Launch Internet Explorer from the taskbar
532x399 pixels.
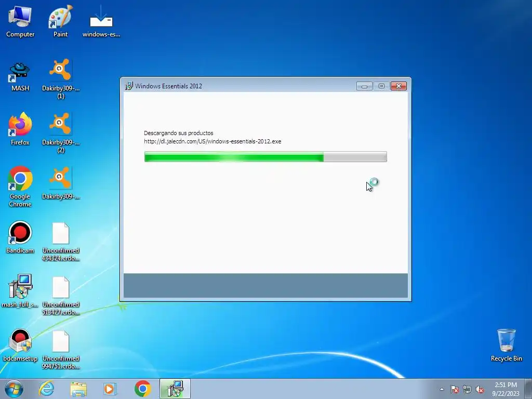[46, 389]
